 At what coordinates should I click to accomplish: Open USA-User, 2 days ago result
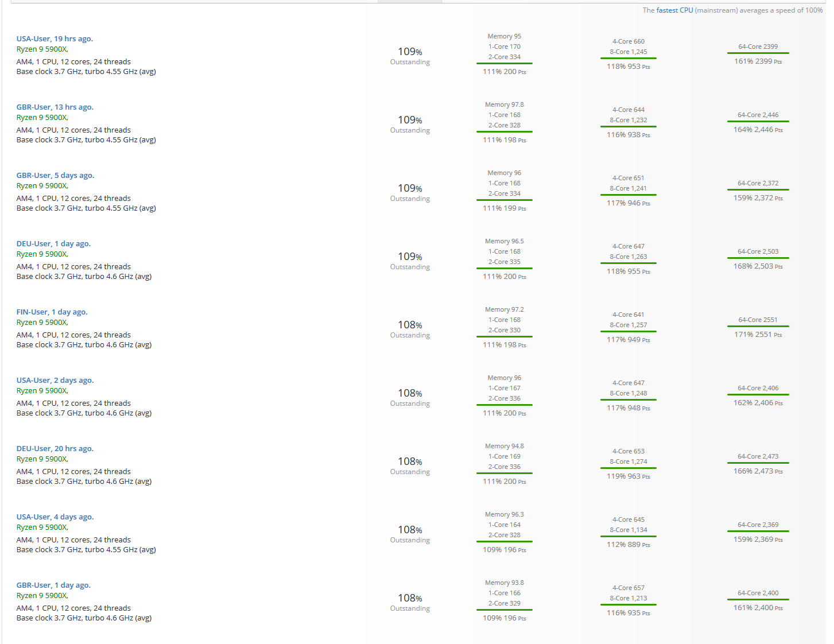coord(55,381)
